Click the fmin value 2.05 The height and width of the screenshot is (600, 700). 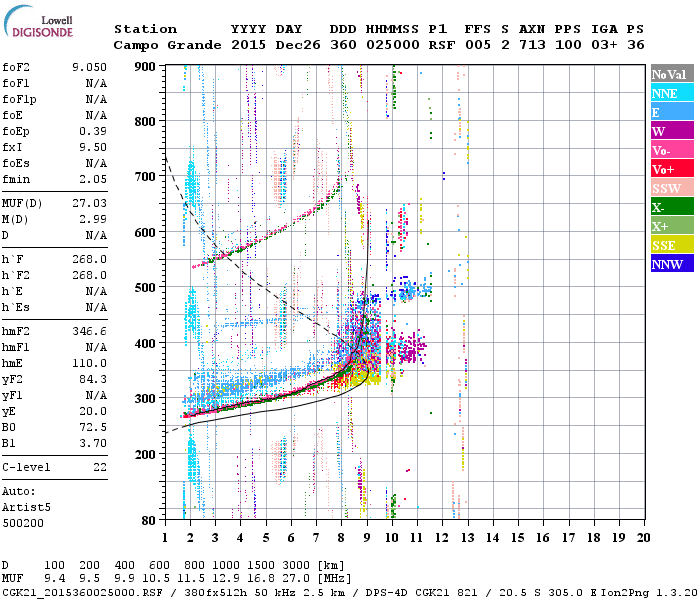tap(93, 179)
